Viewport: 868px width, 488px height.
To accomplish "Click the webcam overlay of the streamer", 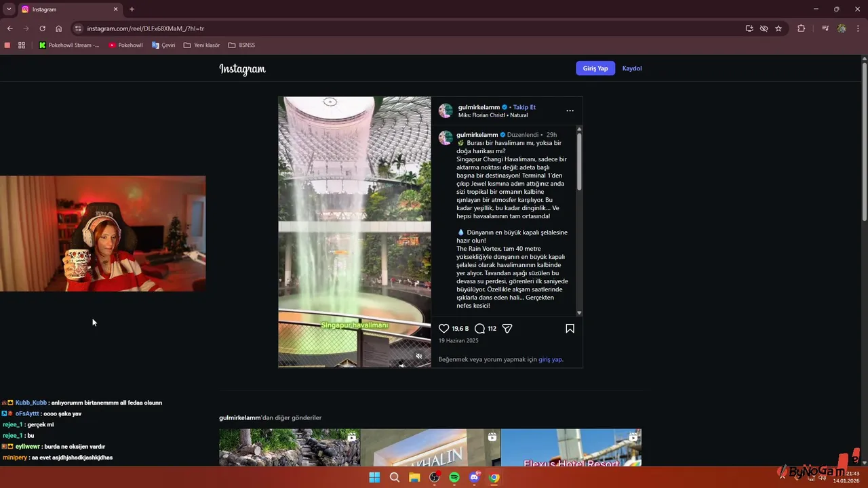I will (102, 234).
